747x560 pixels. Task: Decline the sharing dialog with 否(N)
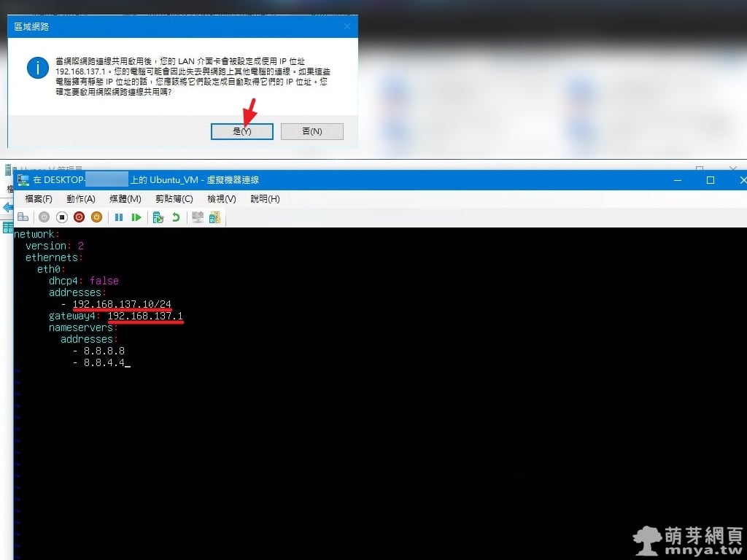point(311,131)
